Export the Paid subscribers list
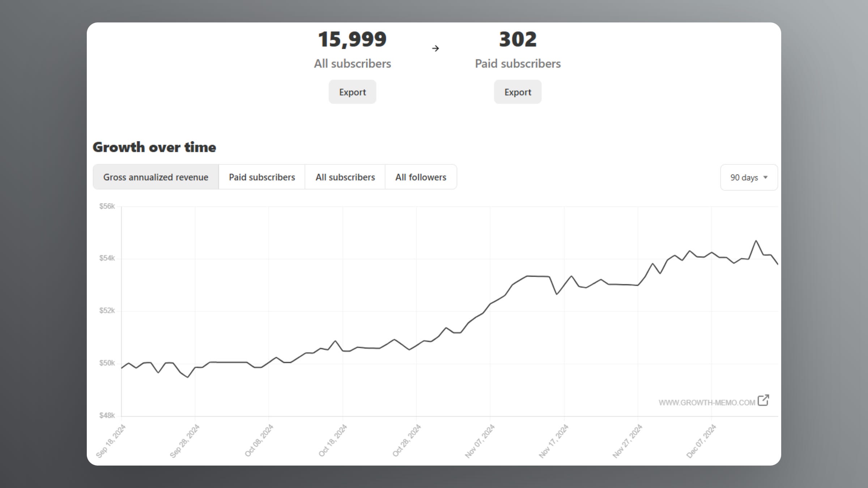 [x=518, y=92]
